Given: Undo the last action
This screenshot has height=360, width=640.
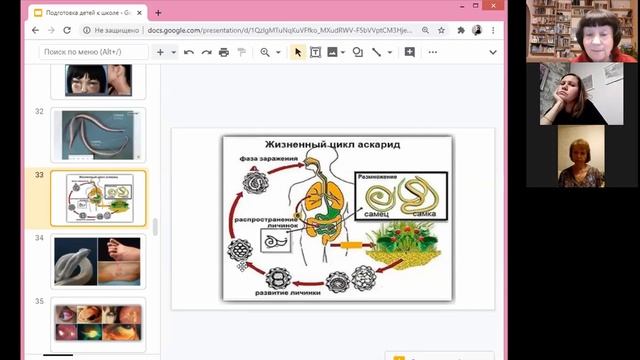Looking at the screenshot, I should (x=189, y=52).
